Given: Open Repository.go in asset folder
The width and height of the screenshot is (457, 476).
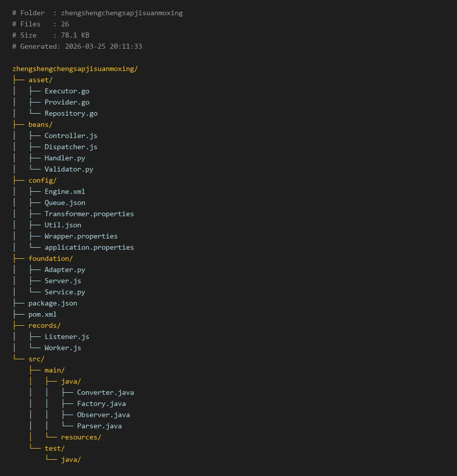Looking at the screenshot, I should 71,114.
